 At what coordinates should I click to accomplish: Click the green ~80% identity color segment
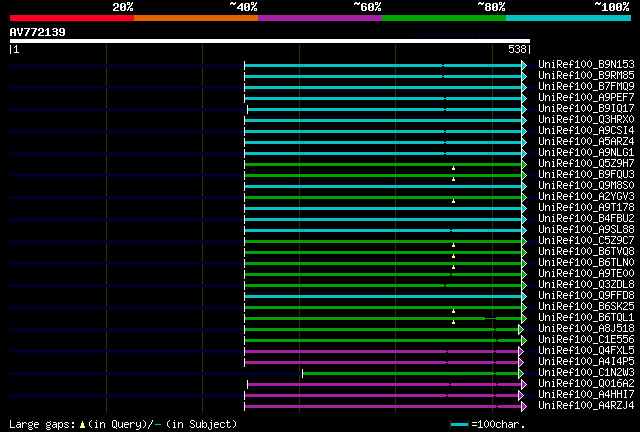pos(444,18)
